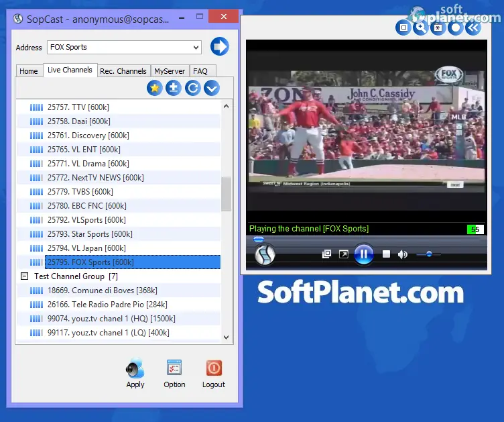Click the Apply label
Screen dimensions: 504x422
135,384
